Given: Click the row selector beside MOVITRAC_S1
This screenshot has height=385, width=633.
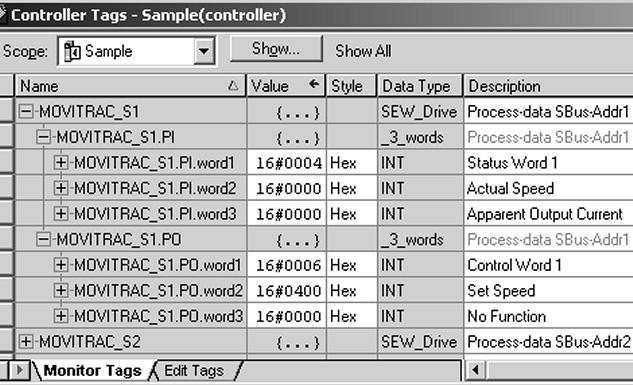Looking at the screenshot, I should (x=6, y=111).
